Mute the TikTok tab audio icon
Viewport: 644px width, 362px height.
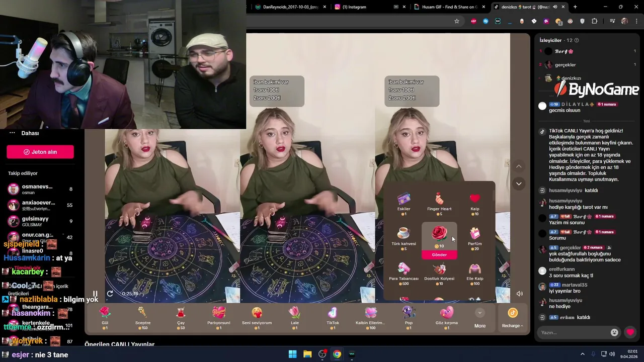pyautogui.click(x=555, y=7)
